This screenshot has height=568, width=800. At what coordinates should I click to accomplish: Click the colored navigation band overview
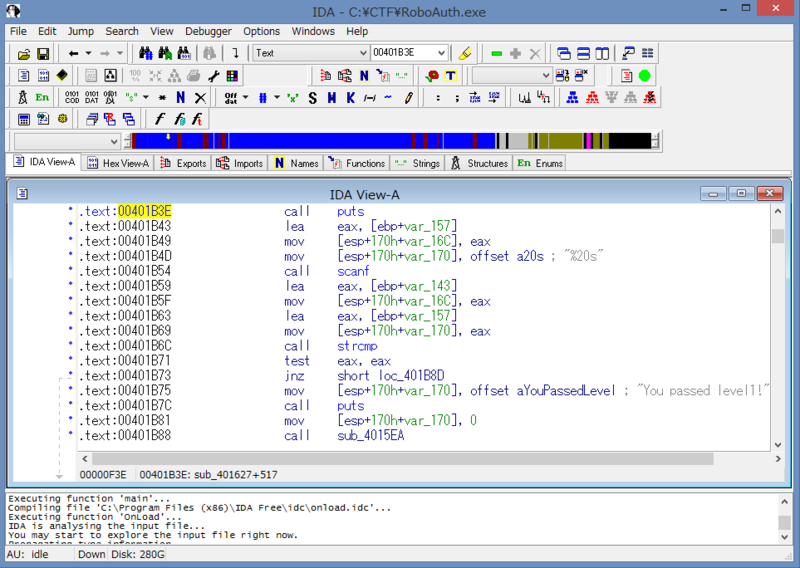(392, 141)
